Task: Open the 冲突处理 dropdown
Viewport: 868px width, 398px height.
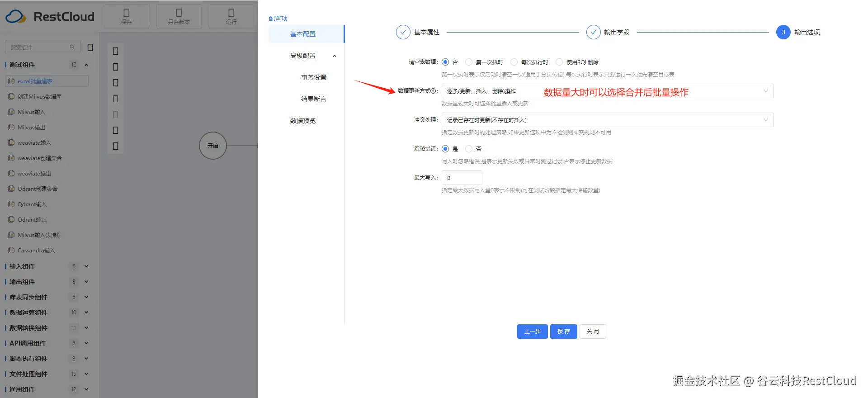Action: [608, 120]
